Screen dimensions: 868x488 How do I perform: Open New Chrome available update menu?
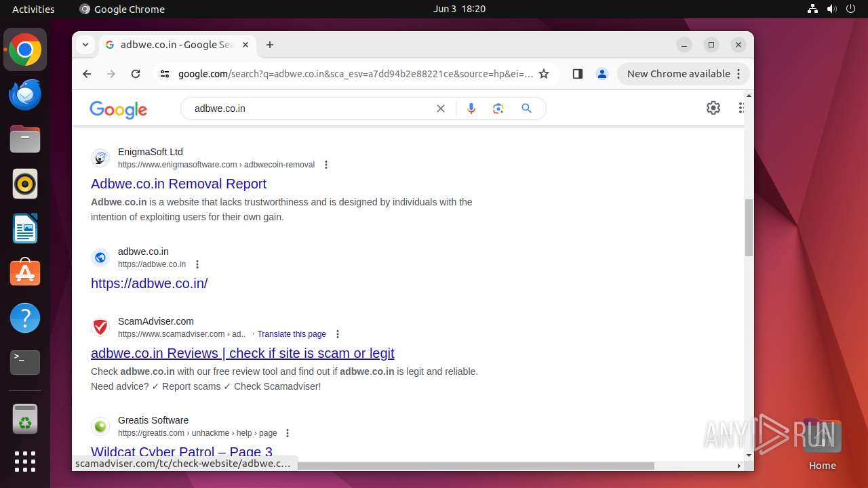pyautogui.click(x=683, y=74)
